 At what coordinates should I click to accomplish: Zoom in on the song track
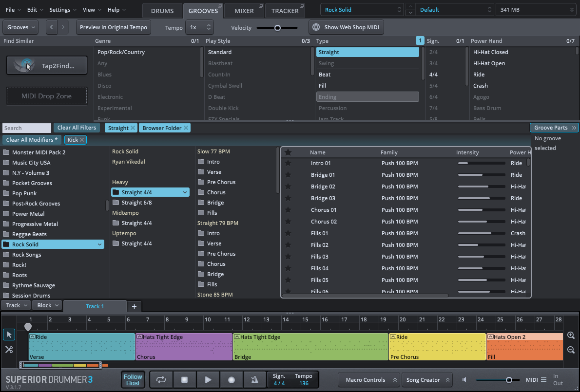pos(571,336)
